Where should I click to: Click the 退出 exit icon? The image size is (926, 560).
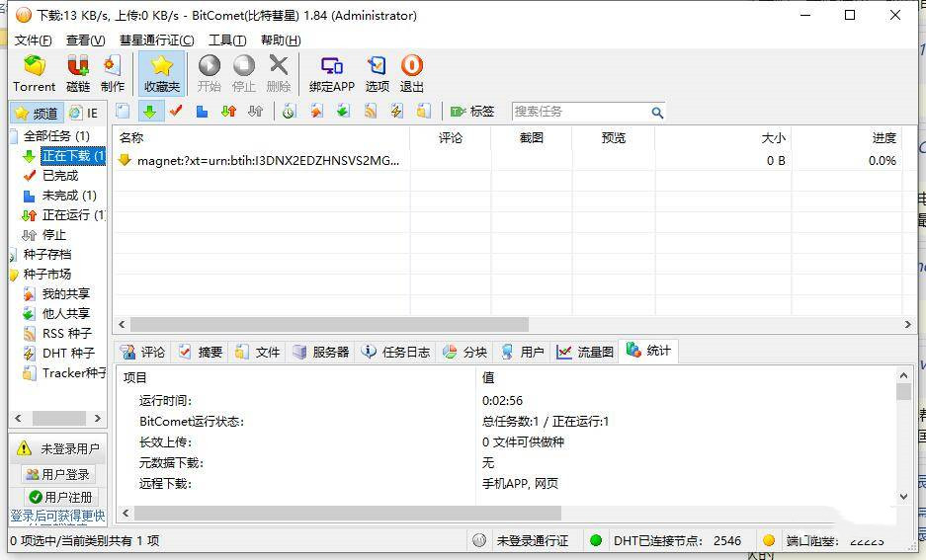(x=412, y=73)
